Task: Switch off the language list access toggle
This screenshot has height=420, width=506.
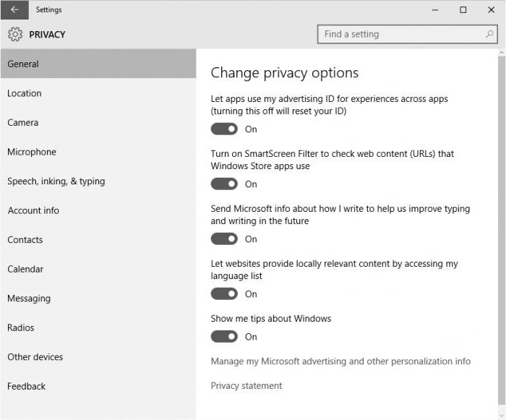Action: click(224, 294)
